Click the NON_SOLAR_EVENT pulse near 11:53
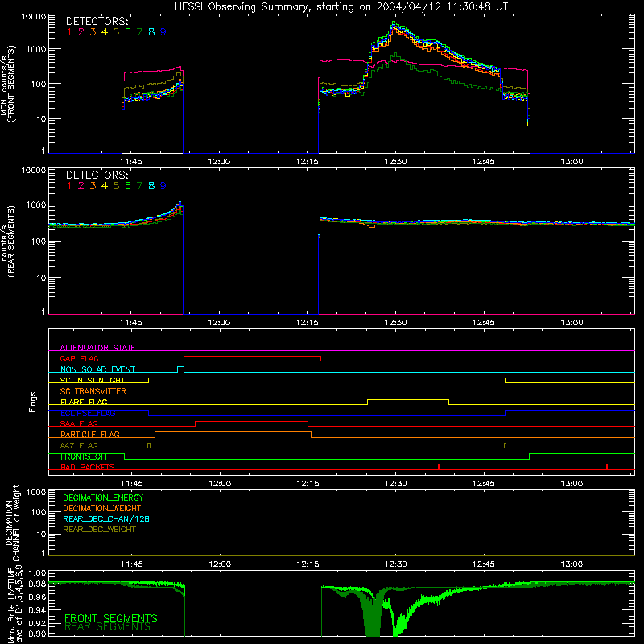Image resolution: width=644 pixels, height=644 pixels. (180, 369)
